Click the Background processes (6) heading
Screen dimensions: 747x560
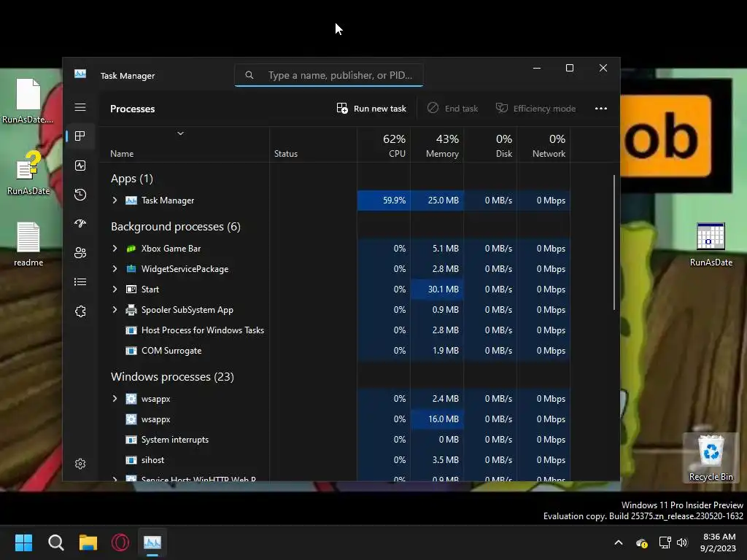click(176, 227)
